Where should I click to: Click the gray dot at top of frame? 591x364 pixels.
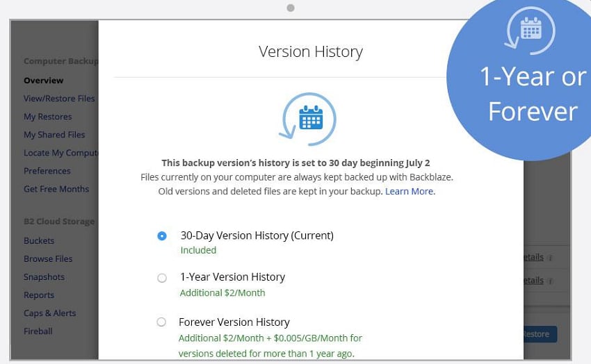click(x=290, y=8)
